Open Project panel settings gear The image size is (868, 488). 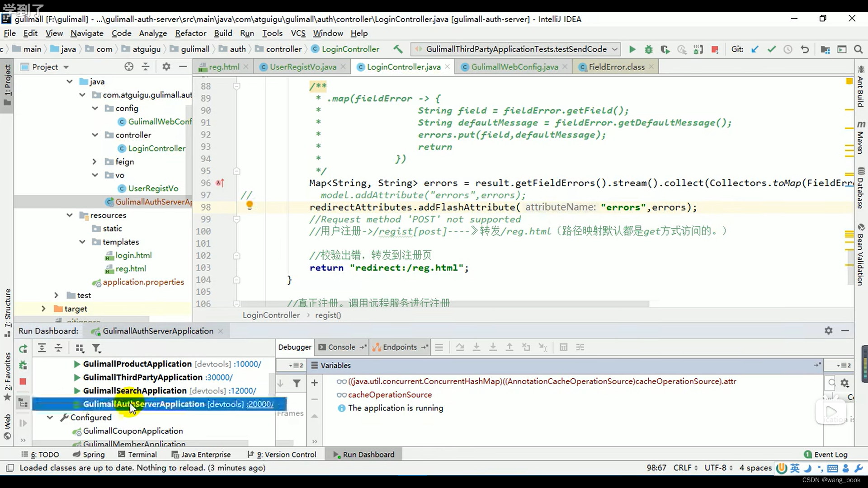point(166,67)
